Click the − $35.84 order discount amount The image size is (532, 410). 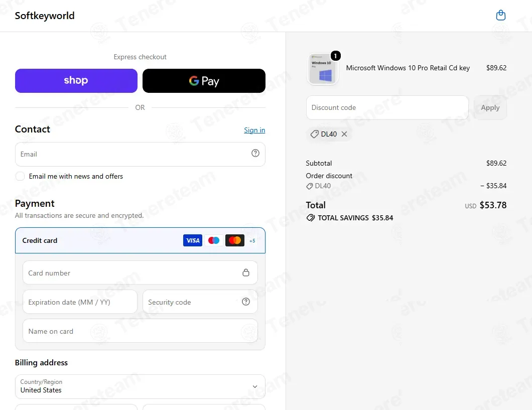[493, 186]
